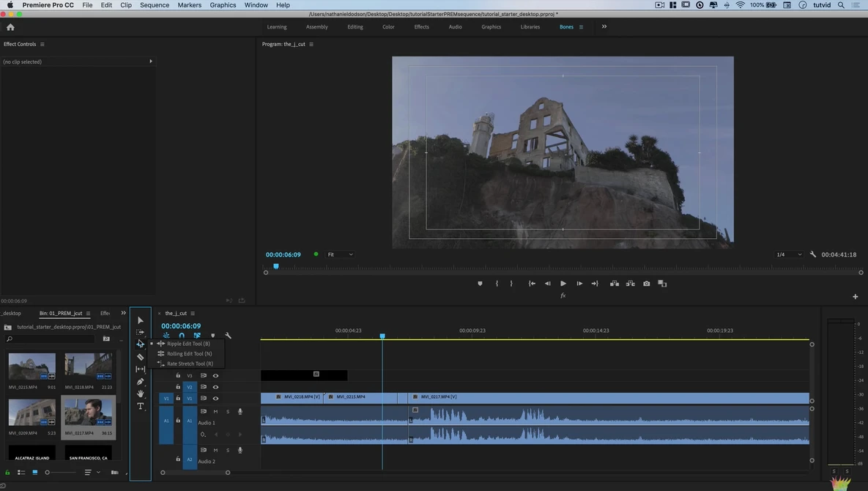
Task: Expand the workspace overflow chevrons
Action: pyautogui.click(x=604, y=26)
